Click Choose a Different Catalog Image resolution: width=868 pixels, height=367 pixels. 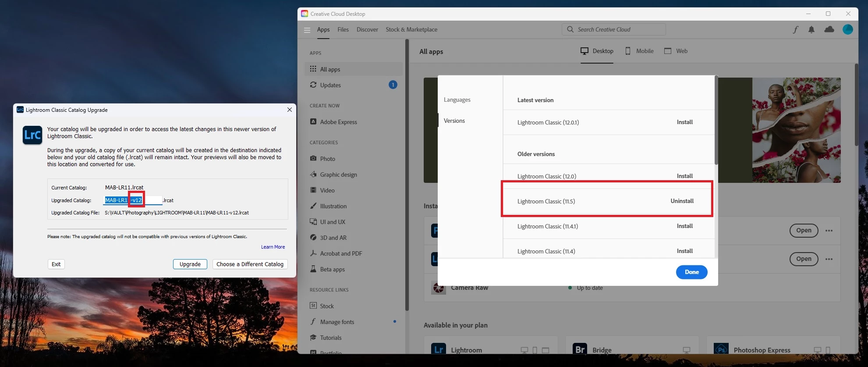(250, 264)
